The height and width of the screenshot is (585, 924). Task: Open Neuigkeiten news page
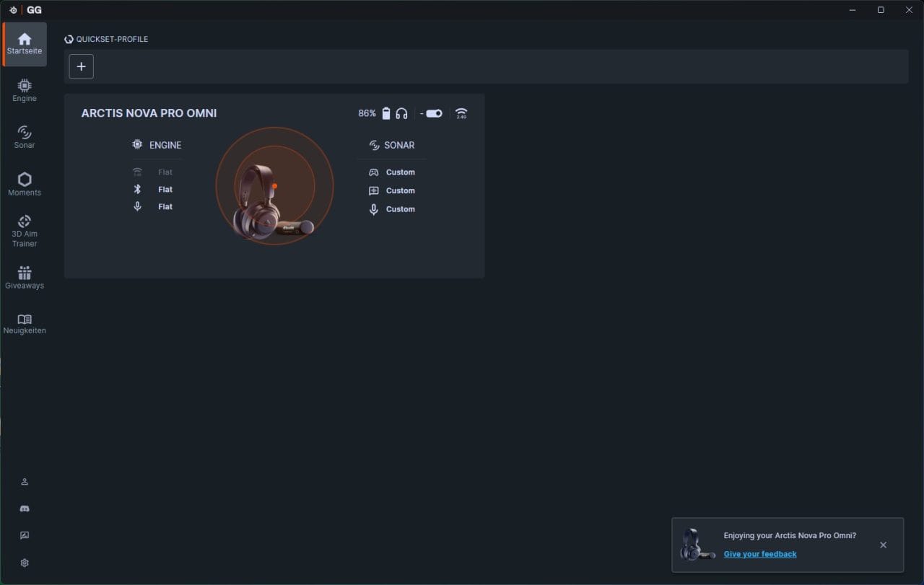pyautogui.click(x=25, y=323)
